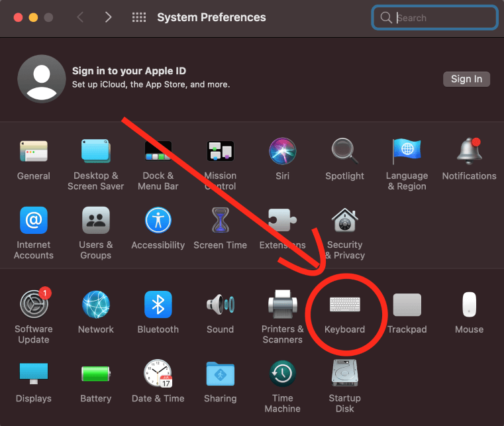Click the Sign In button
This screenshot has width=504, height=426.
pyautogui.click(x=466, y=79)
